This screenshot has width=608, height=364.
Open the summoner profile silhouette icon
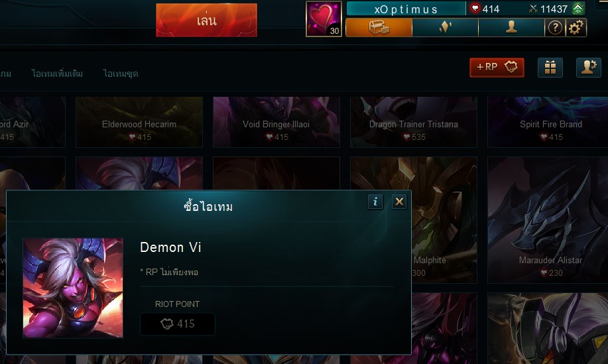[511, 28]
